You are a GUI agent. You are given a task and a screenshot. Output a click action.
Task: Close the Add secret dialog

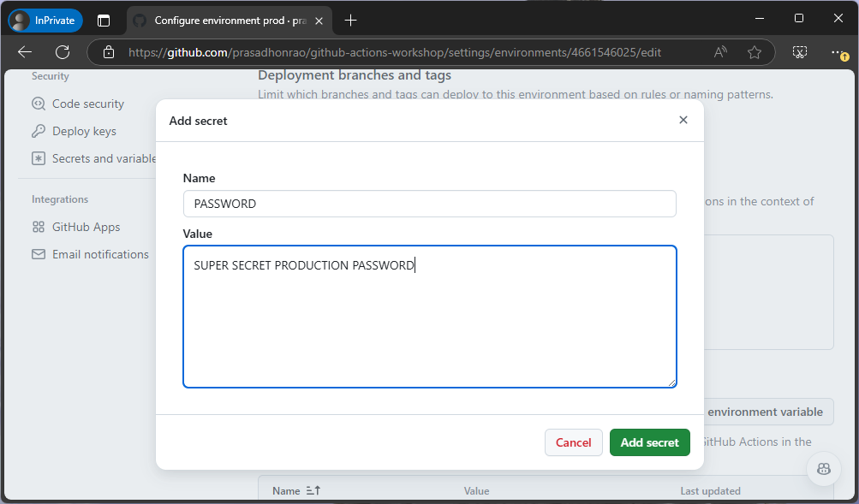[x=683, y=120]
